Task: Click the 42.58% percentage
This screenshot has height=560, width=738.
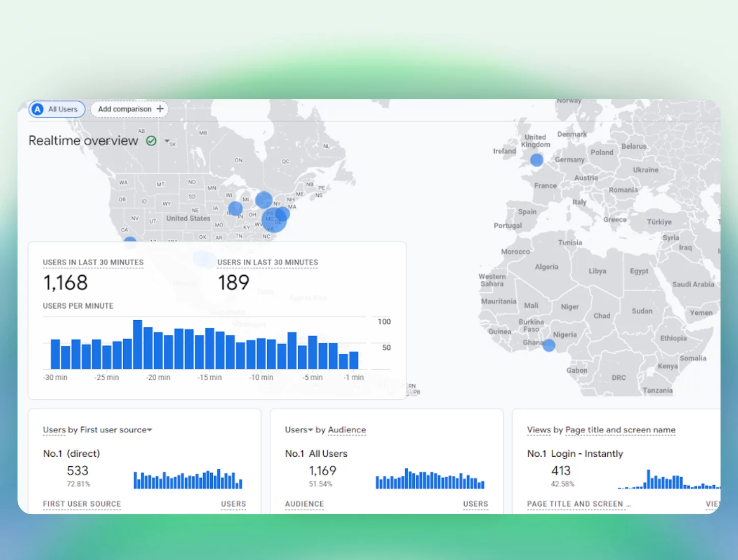Action: click(x=562, y=484)
